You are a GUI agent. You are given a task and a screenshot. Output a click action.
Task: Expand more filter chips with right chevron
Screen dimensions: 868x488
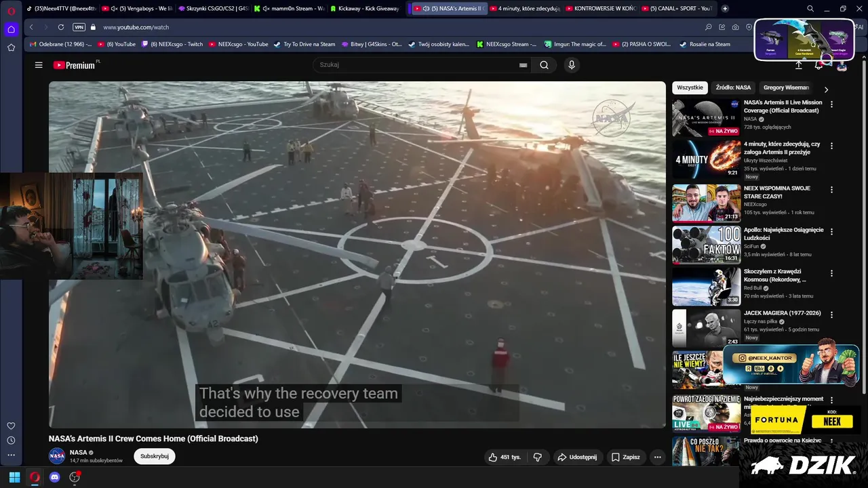[826, 89]
